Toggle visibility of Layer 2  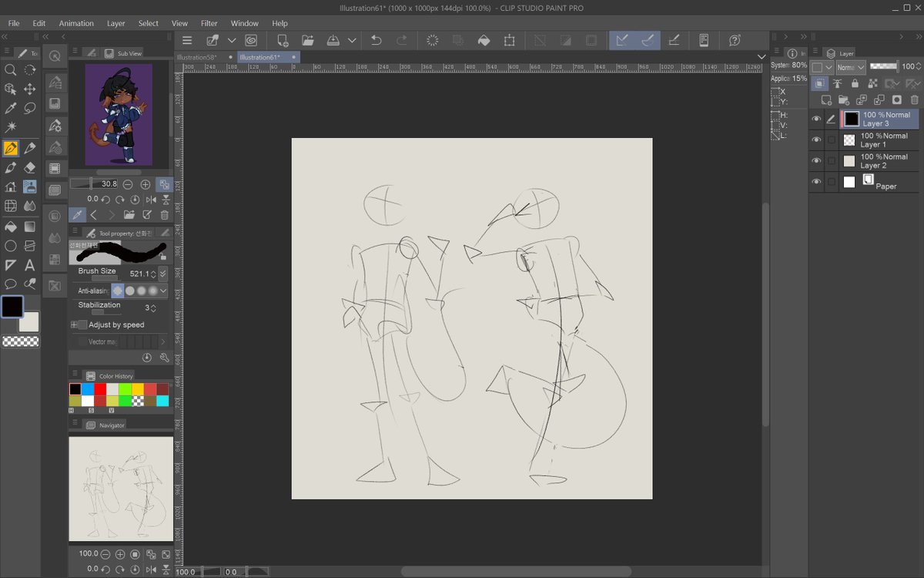pos(816,160)
